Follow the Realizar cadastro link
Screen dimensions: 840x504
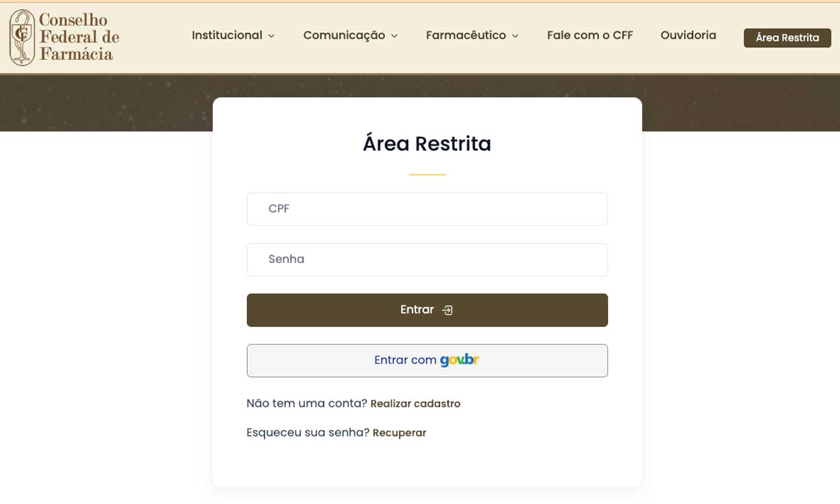(x=415, y=404)
